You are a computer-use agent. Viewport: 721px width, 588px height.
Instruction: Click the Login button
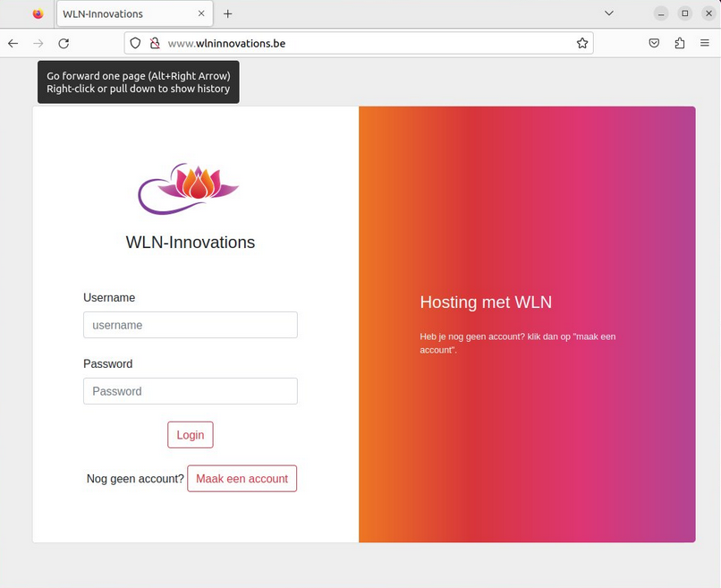[191, 435]
